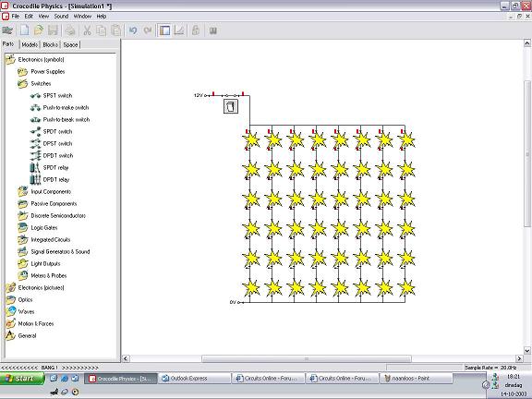The image size is (532, 399).
Task: Click the New document toolbar icon
Action: point(24,30)
